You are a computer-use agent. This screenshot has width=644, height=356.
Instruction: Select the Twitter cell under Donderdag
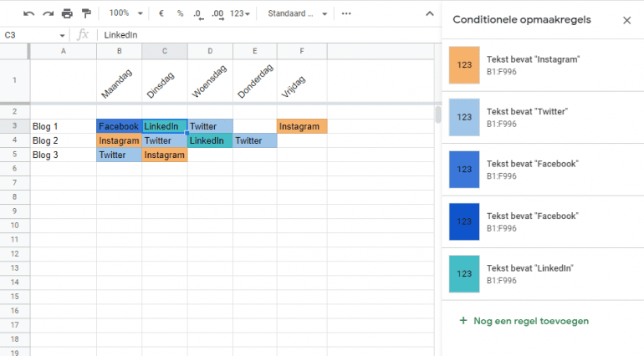click(x=254, y=140)
